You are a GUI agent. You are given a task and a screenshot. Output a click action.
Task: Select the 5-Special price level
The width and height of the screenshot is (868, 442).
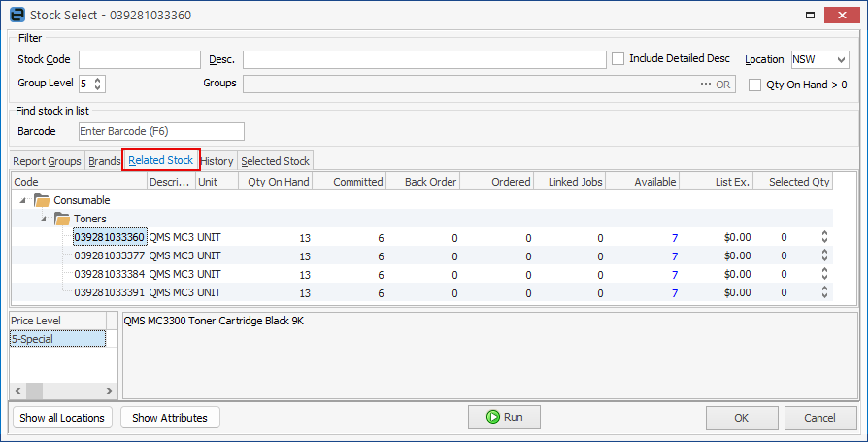click(57, 339)
